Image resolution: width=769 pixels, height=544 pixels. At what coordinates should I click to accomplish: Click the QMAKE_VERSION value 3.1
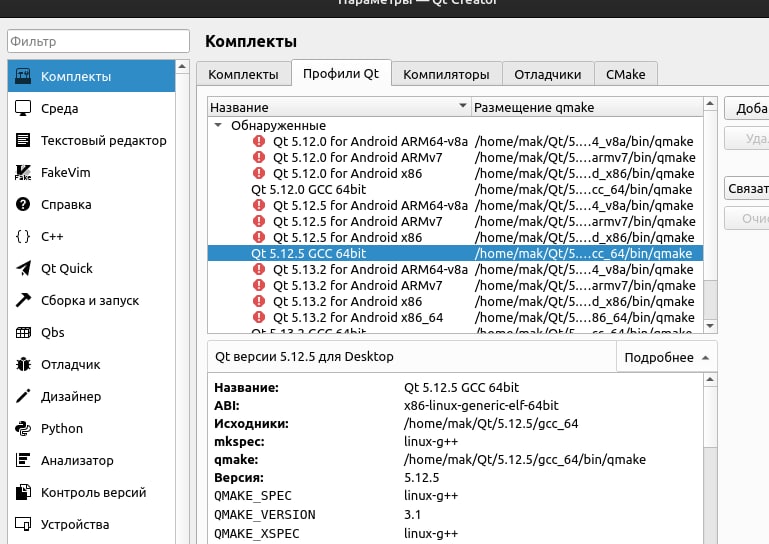412,515
